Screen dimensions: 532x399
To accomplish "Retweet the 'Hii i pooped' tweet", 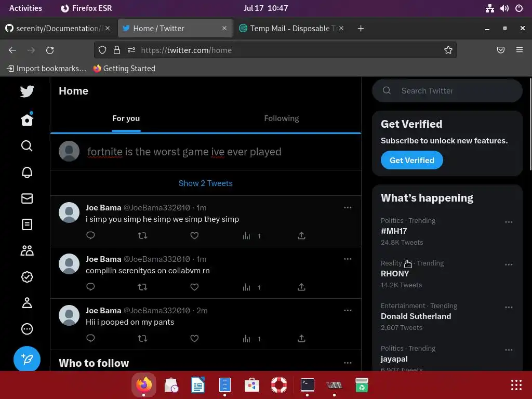I will pos(142,338).
